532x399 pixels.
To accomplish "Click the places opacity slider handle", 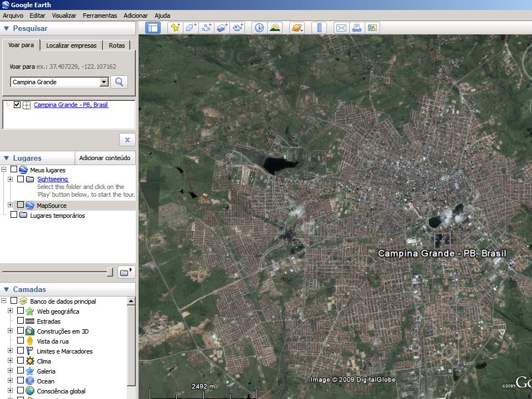I will pos(110,272).
